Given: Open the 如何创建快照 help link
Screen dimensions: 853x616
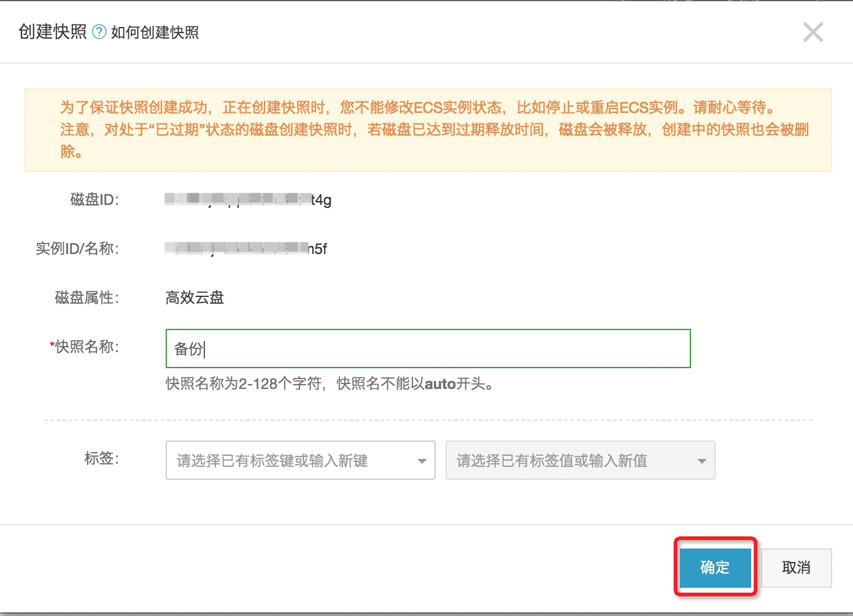Looking at the screenshot, I should click(x=155, y=33).
